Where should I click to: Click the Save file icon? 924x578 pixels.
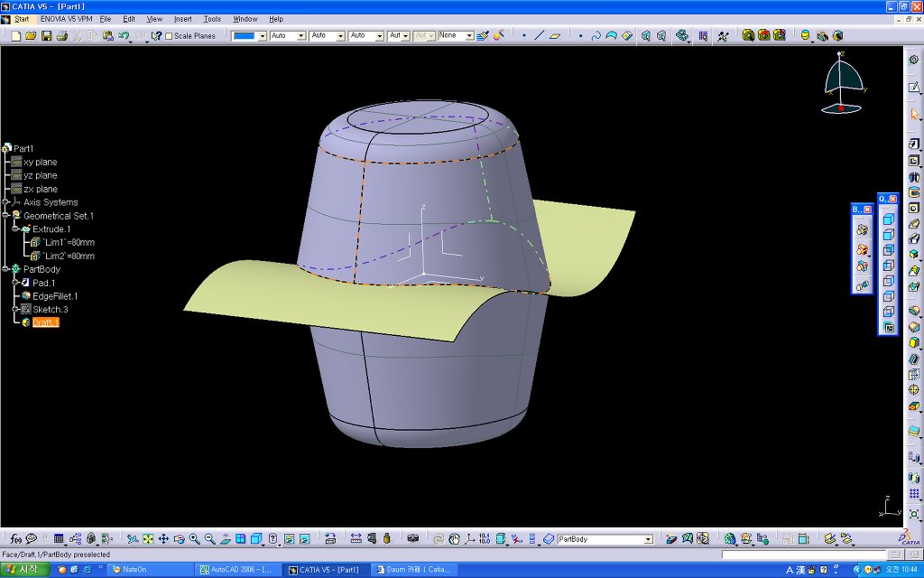tap(46, 36)
